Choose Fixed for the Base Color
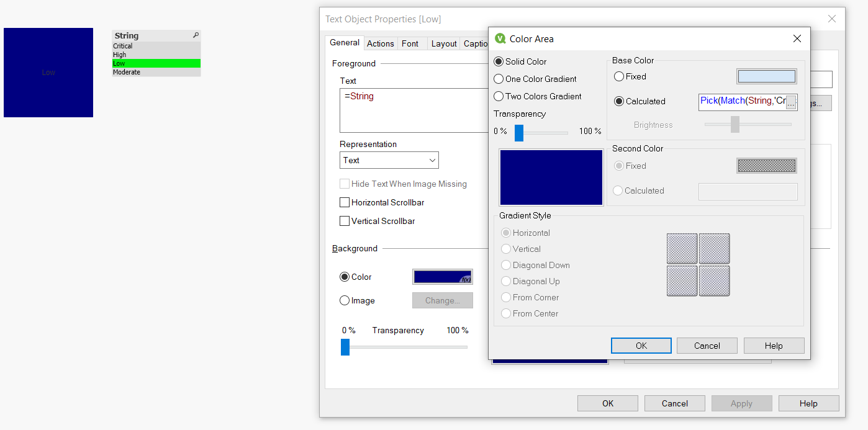The width and height of the screenshot is (868, 430). point(618,76)
